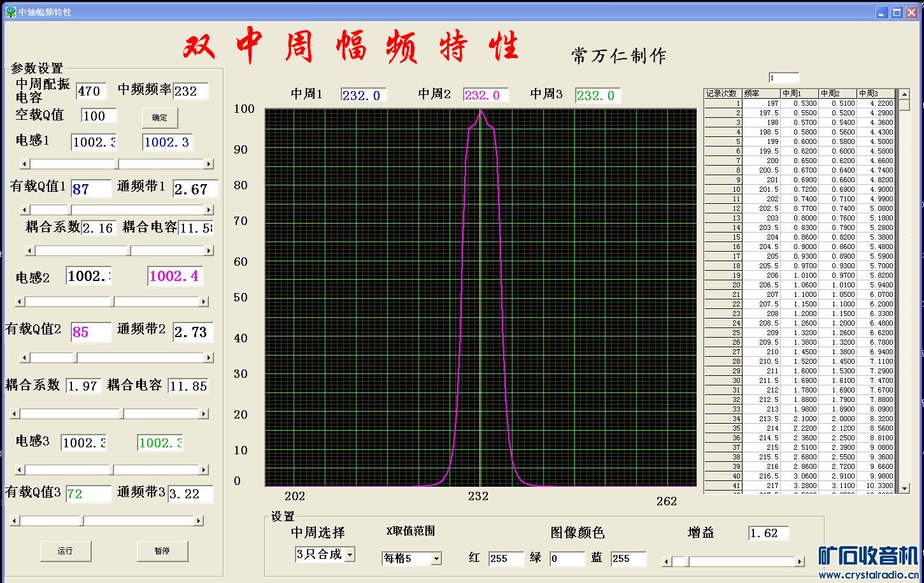Screen dimensions: 924x583
Task: Click the 记录次数 column header
Action: point(723,94)
